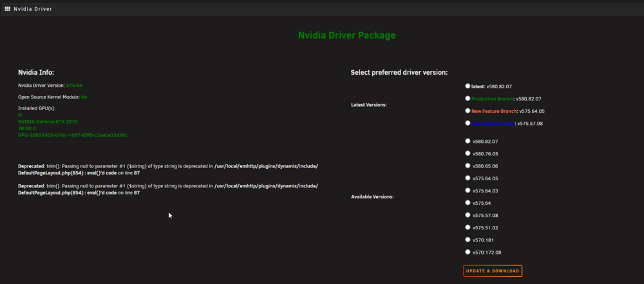Pick driver version v575.51.02
This screenshot has width=644, height=284.
pos(468,227)
